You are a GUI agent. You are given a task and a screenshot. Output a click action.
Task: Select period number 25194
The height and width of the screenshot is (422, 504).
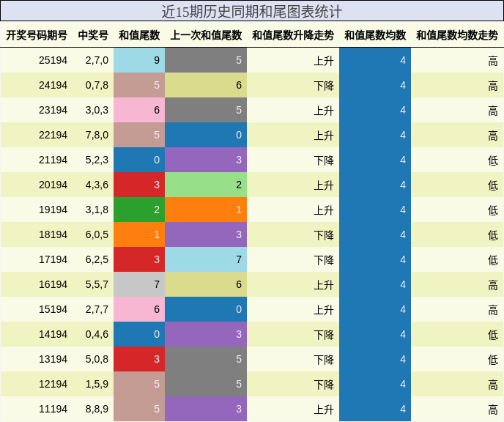[53, 60]
